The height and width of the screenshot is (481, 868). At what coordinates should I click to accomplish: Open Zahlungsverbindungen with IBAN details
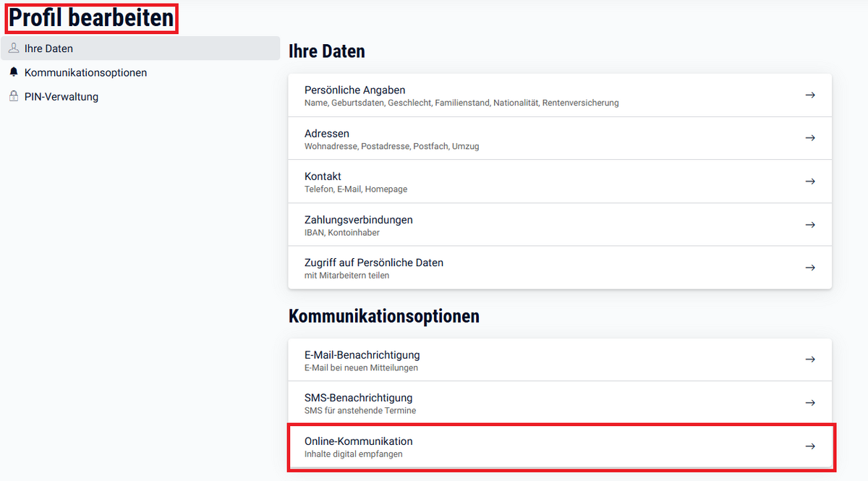[358, 220]
